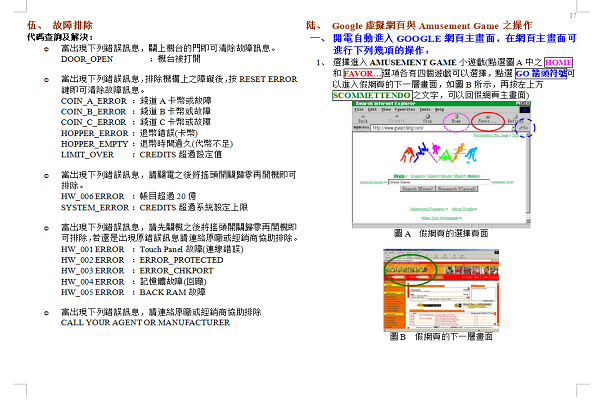Select the Images search link
Screen dimensions: 600x400
tap(417, 176)
